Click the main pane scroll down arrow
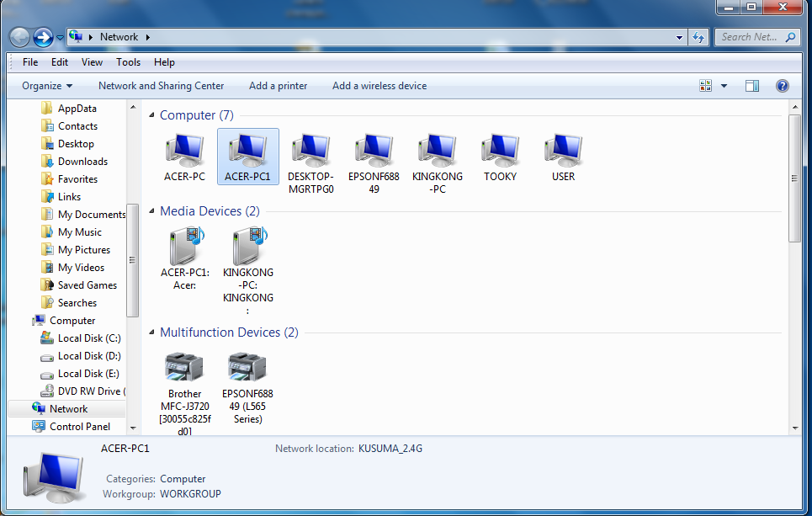The width and height of the screenshot is (812, 516). pyautogui.click(x=795, y=428)
